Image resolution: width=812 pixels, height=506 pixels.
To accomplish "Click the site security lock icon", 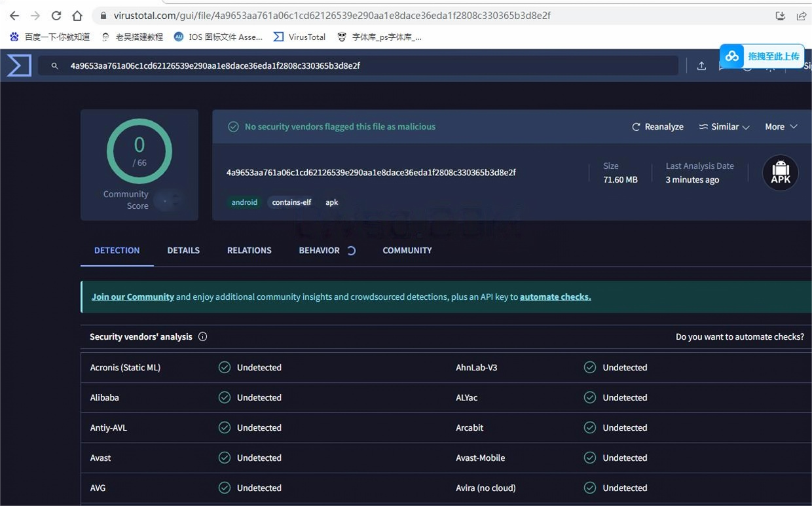I will click(x=103, y=16).
